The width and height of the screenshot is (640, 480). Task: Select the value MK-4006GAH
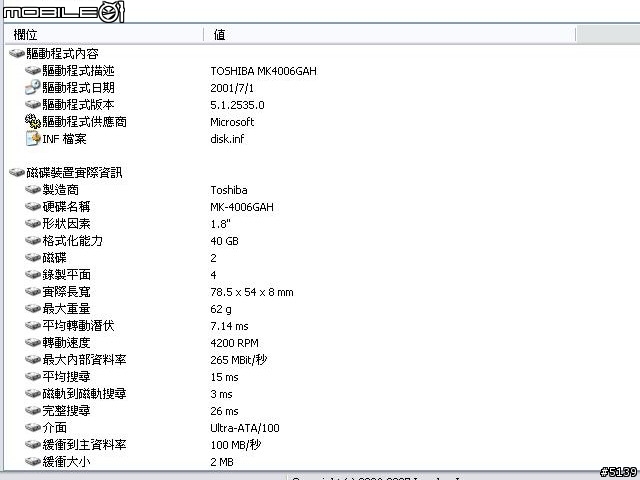click(x=242, y=207)
